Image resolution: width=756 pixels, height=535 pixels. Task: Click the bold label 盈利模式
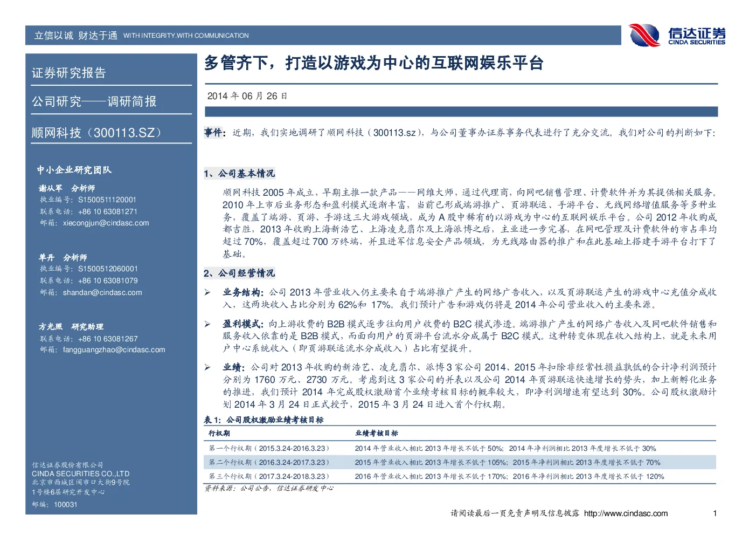pyautogui.click(x=242, y=324)
